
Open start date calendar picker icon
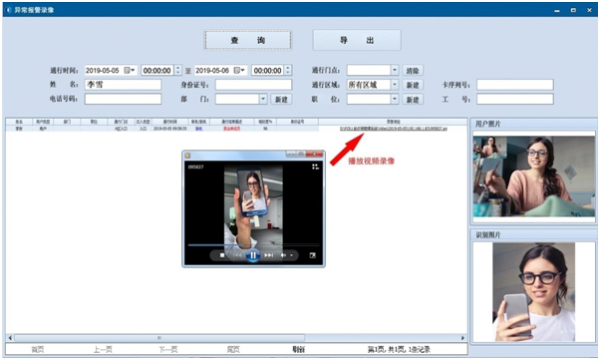(129, 70)
